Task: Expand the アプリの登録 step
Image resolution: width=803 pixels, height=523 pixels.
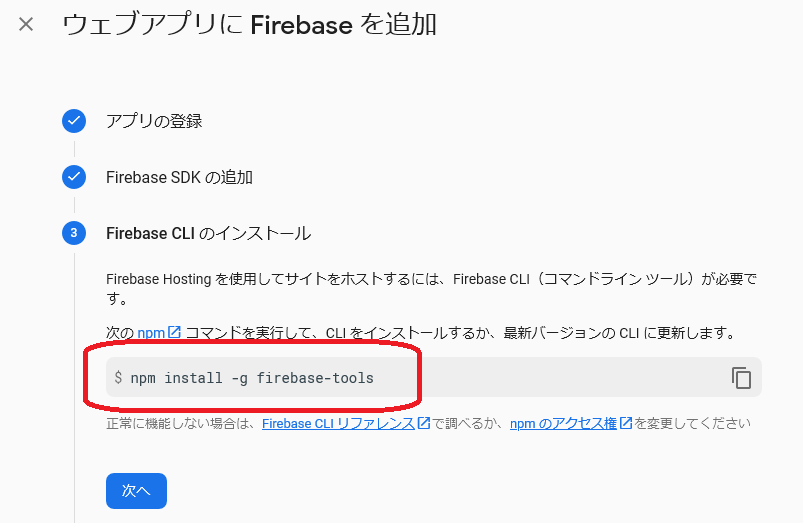Action: 154,121
